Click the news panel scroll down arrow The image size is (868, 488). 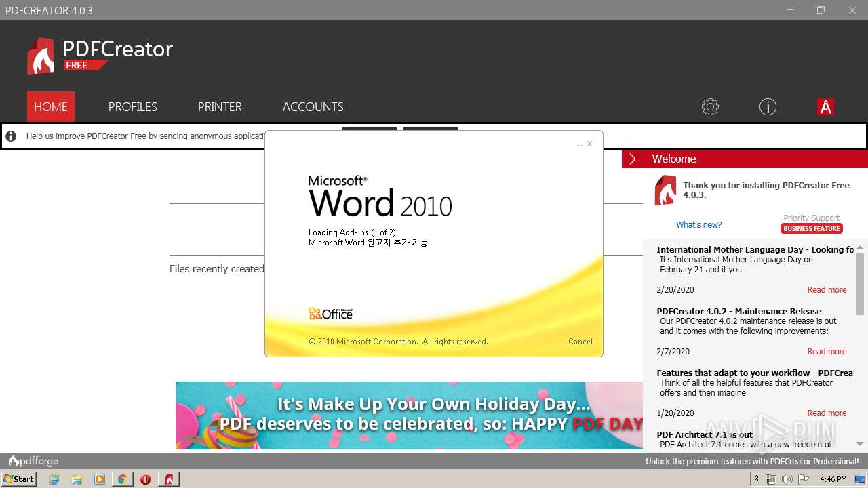[x=860, y=444]
